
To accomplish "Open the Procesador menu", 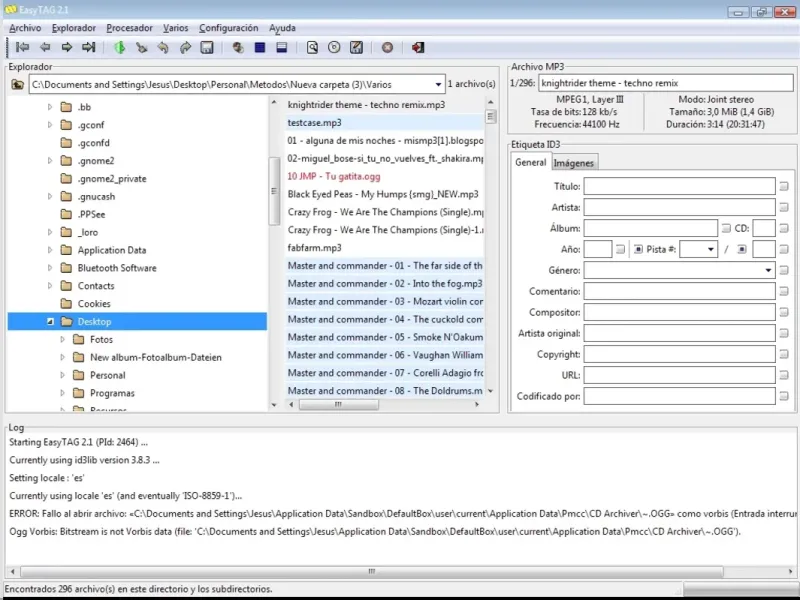I will tap(129, 28).
